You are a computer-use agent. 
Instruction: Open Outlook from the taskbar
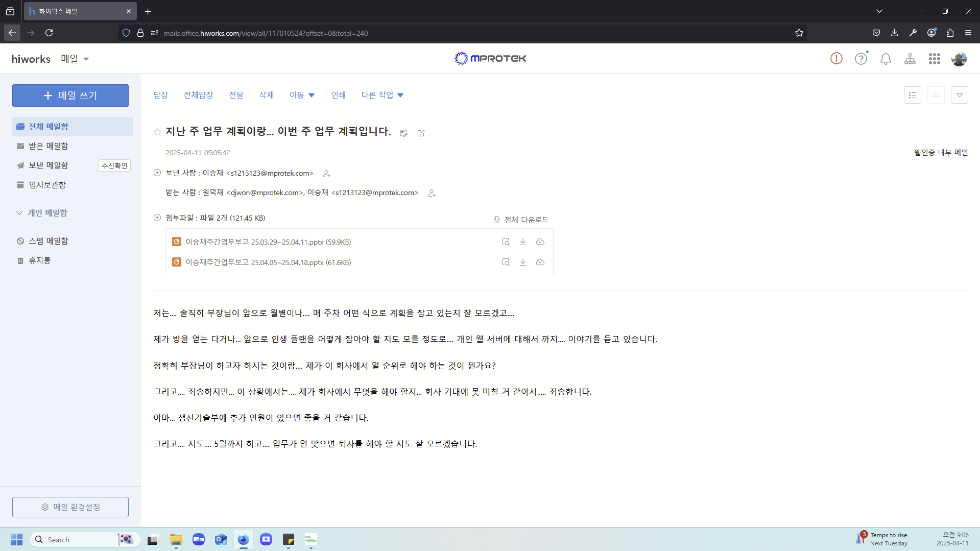[221, 539]
